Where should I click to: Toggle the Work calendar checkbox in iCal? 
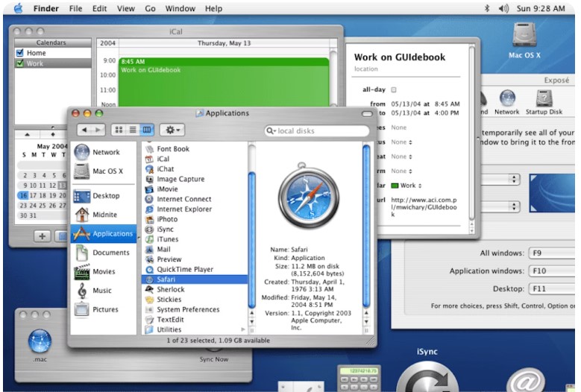point(20,63)
